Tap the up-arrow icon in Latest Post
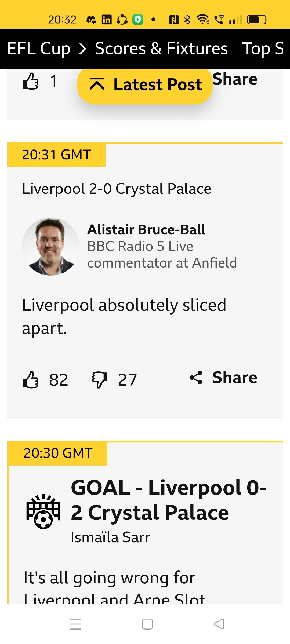This screenshot has height=644, width=290. point(97,85)
